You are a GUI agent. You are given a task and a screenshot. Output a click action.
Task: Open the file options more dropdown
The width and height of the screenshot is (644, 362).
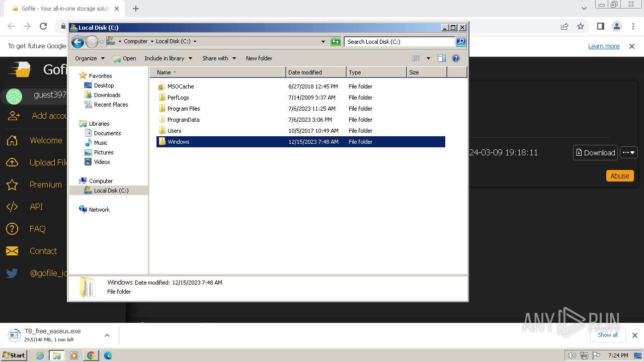coord(629,152)
